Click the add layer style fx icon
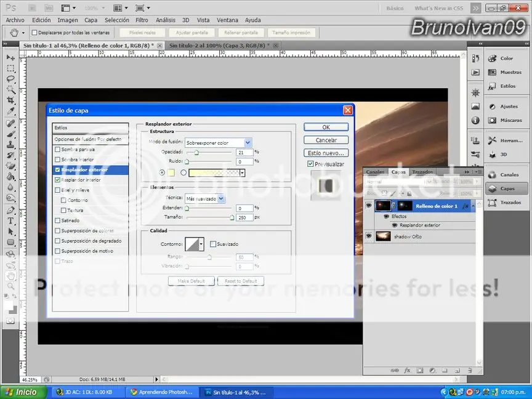Screen dimensions: 532x399 click(407, 371)
